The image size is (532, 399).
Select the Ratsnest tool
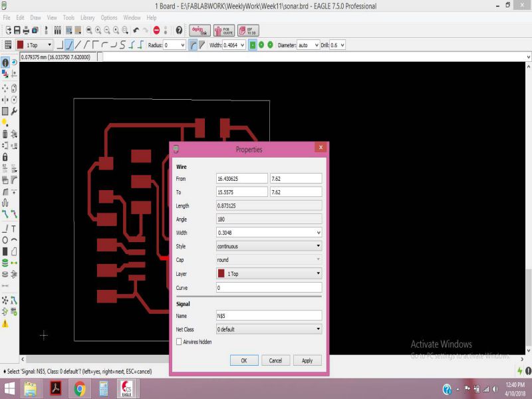(x=5, y=301)
